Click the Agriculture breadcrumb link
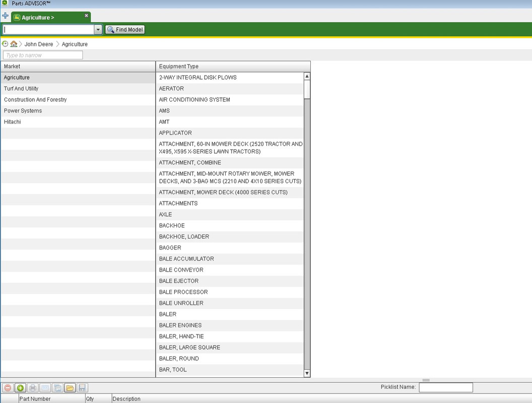The height and width of the screenshot is (403, 532). click(75, 44)
